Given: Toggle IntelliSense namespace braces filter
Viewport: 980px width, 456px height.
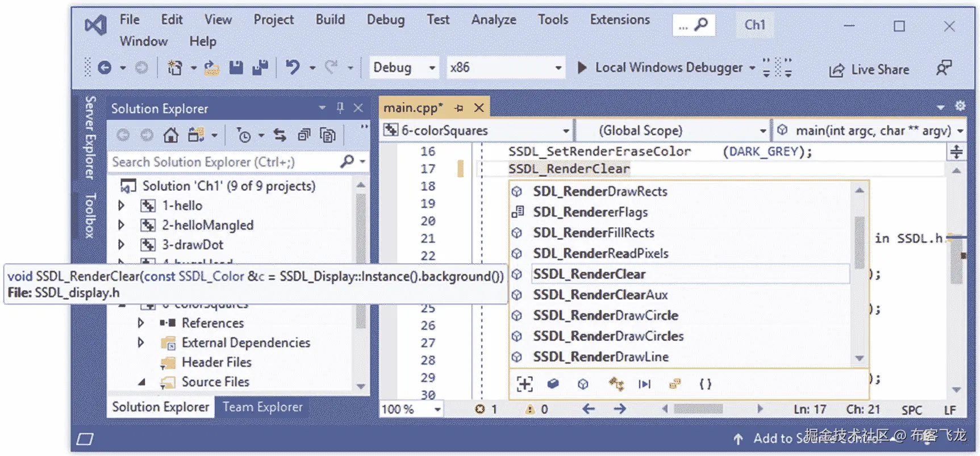Looking at the screenshot, I should tap(705, 384).
